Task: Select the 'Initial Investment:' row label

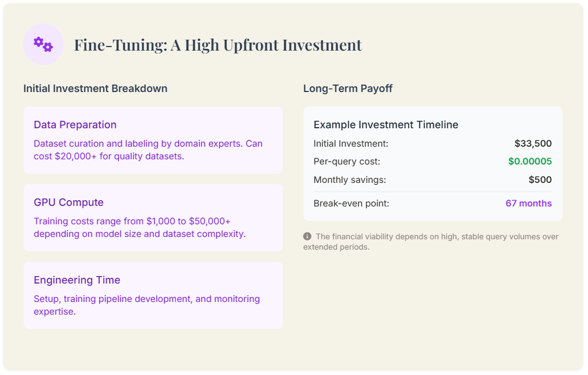Action: pos(351,144)
